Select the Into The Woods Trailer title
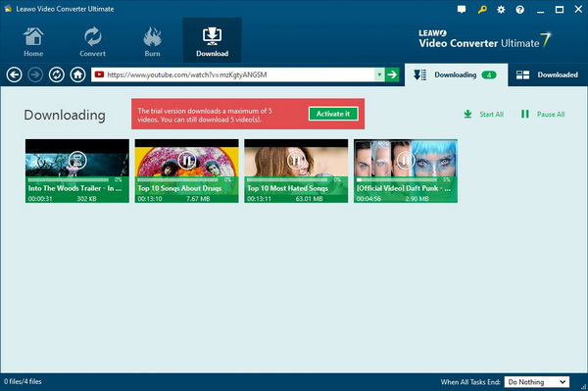Screen dimensions: 588x391 [x=75, y=188]
